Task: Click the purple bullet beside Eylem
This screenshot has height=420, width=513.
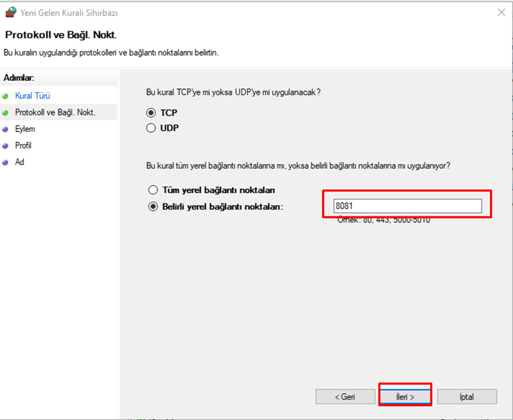Action: point(5,129)
